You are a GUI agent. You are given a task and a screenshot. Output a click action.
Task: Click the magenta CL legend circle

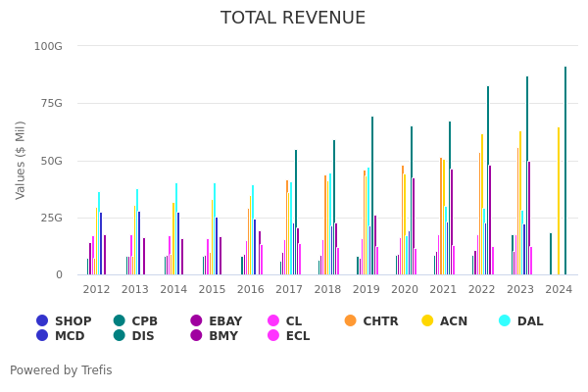point(273,320)
